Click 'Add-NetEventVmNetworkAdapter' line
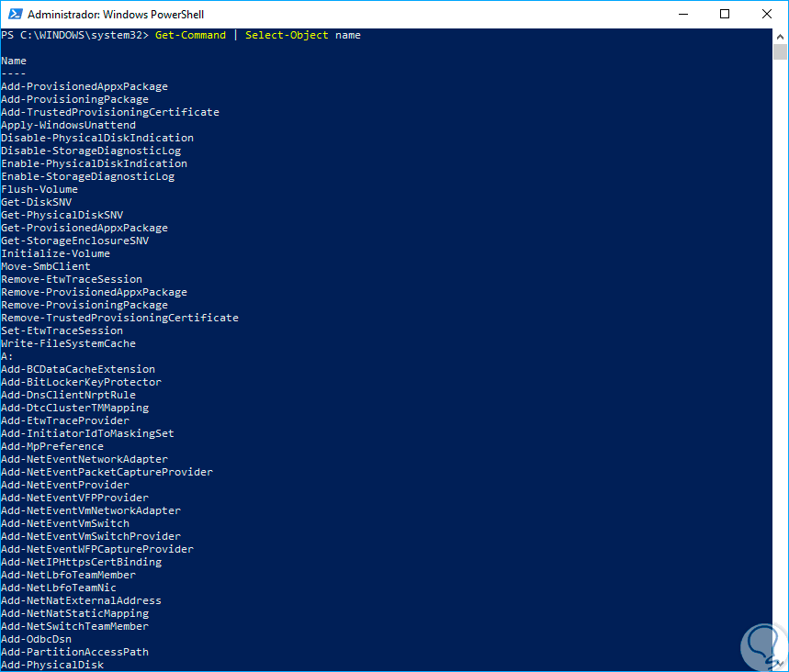The width and height of the screenshot is (789, 672). [x=91, y=511]
